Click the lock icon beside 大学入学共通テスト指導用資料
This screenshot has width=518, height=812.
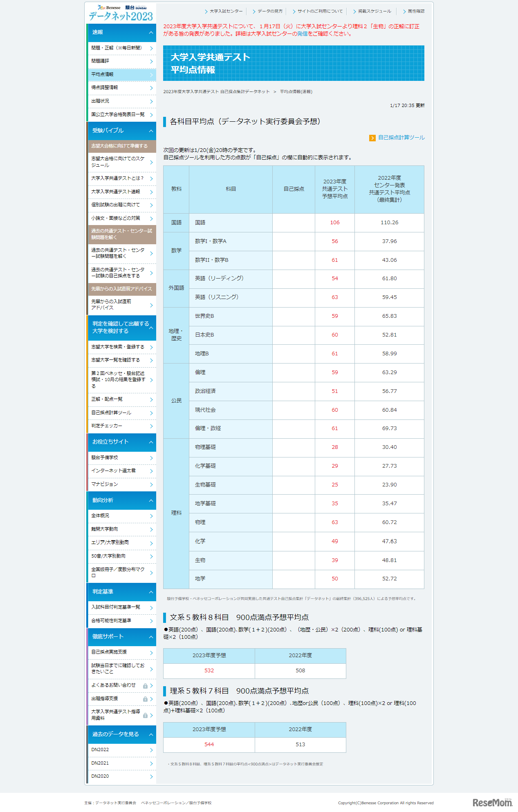click(x=145, y=716)
